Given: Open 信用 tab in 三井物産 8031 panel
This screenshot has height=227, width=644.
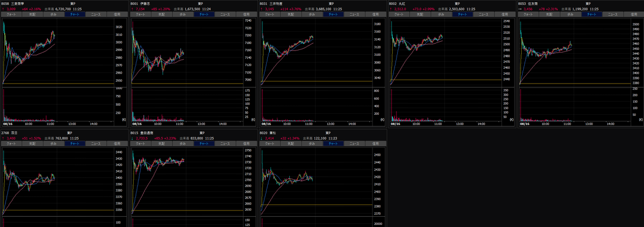Looking at the screenshot, I should tap(375, 14).
